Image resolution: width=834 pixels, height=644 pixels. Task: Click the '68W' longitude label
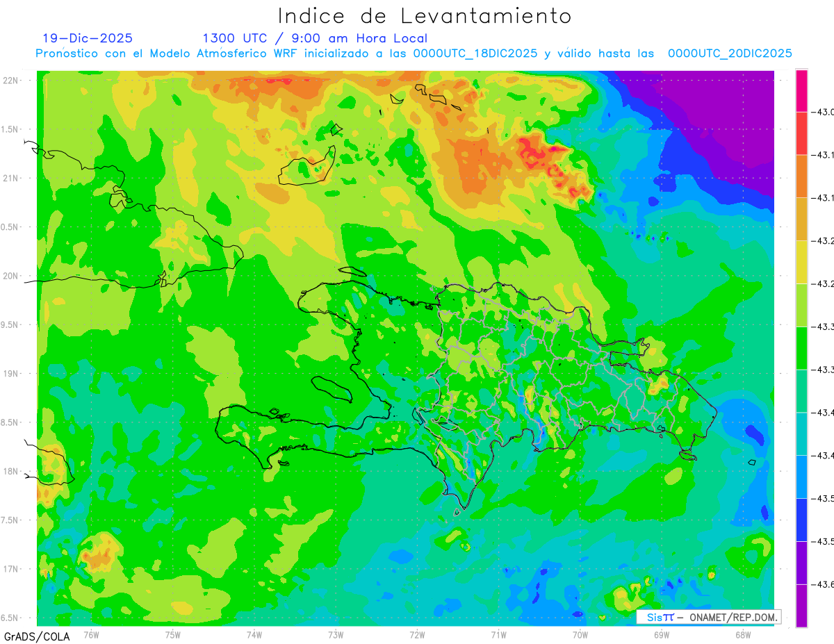[743, 634]
